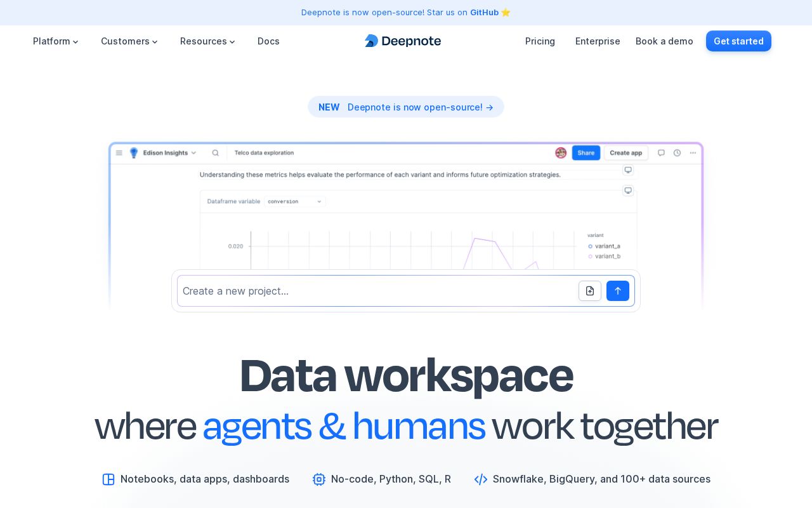Open the Docs page from the navigation

[268, 41]
